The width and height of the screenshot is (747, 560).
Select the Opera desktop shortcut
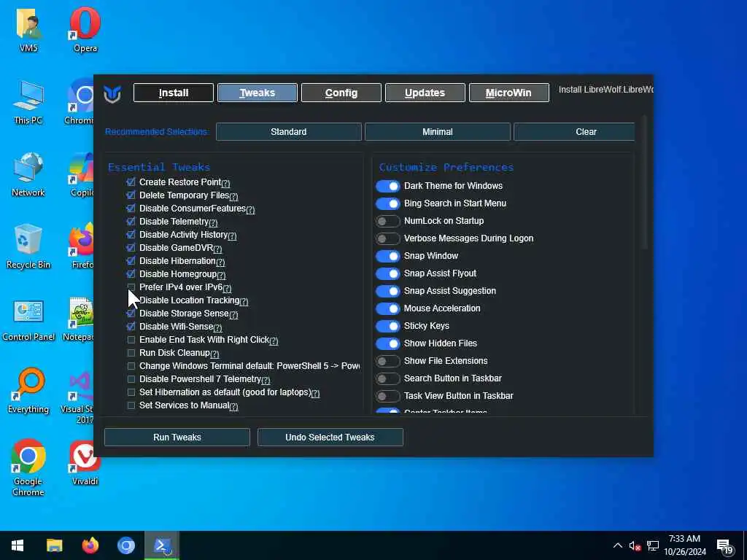[x=85, y=29]
